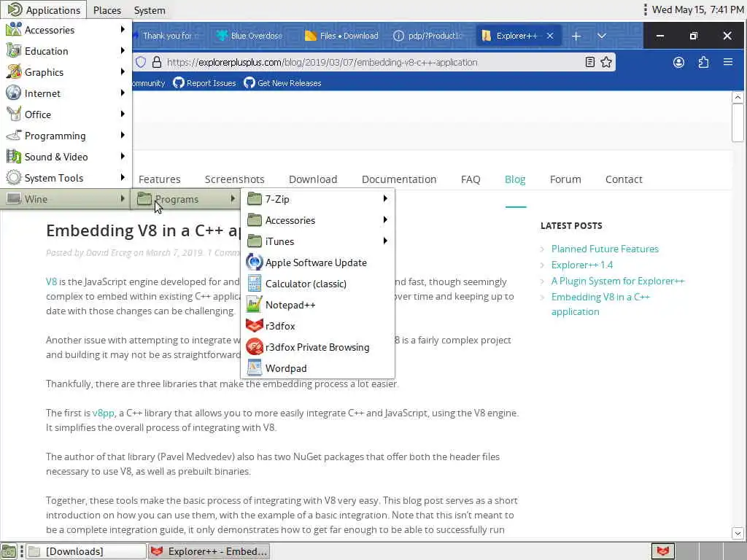Open the list all tabs dropdown
The image size is (747, 560).
point(602,36)
